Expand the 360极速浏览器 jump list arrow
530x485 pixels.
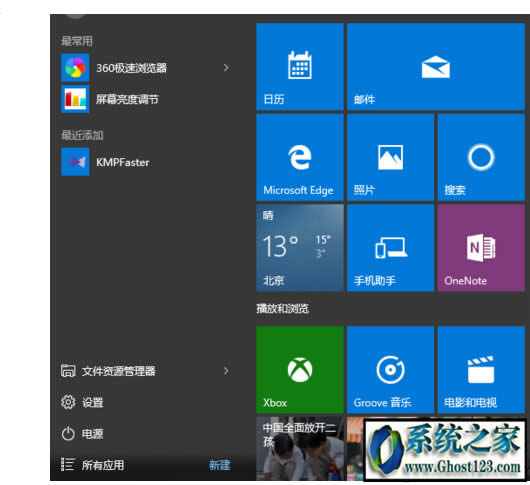226,68
